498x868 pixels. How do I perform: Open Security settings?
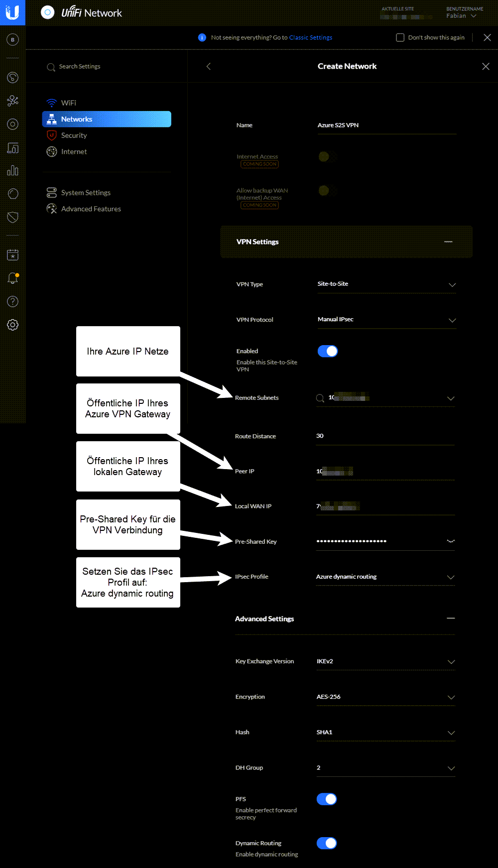107,135
